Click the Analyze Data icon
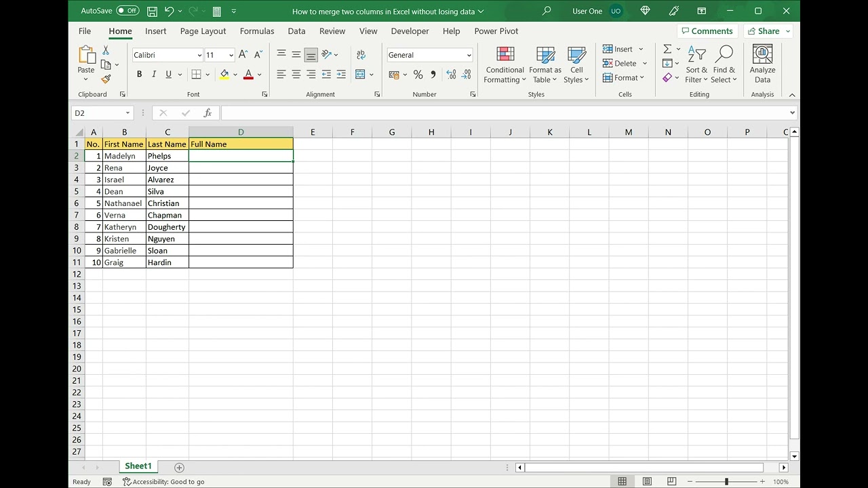The image size is (868, 488). click(x=762, y=65)
